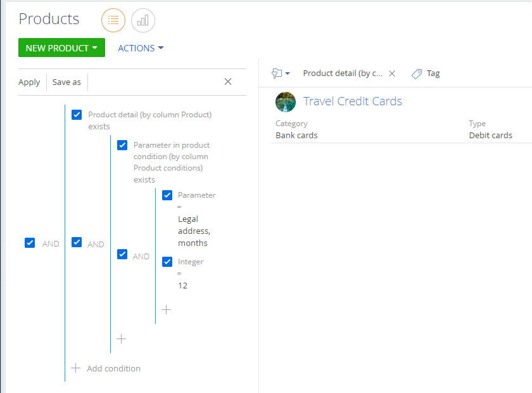The width and height of the screenshot is (532, 393).
Task: Switch to the list view icon
Action: click(x=113, y=20)
